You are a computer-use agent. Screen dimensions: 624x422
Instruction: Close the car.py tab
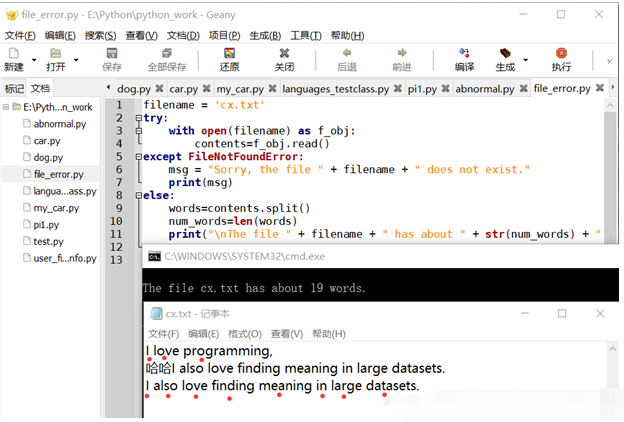pyautogui.click(x=206, y=88)
